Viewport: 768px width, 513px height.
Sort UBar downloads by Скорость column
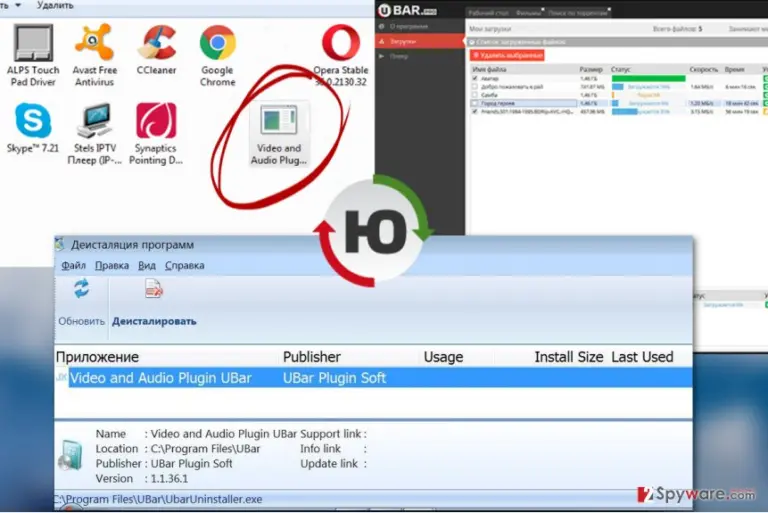[x=704, y=70]
